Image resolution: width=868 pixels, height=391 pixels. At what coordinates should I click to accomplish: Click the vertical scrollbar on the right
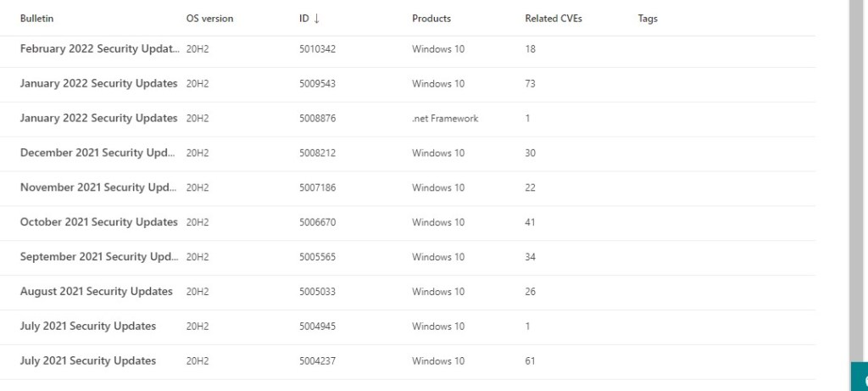point(856,170)
